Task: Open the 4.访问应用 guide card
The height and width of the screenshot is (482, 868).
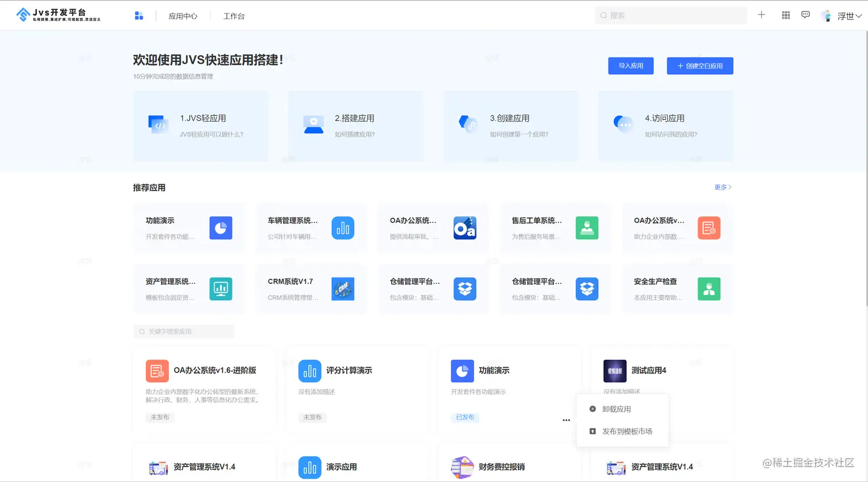Action: [x=665, y=126]
